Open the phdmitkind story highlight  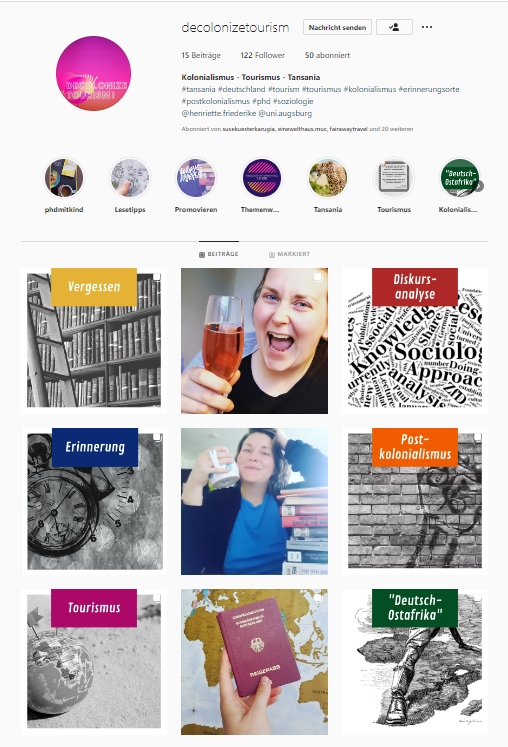tap(64, 178)
